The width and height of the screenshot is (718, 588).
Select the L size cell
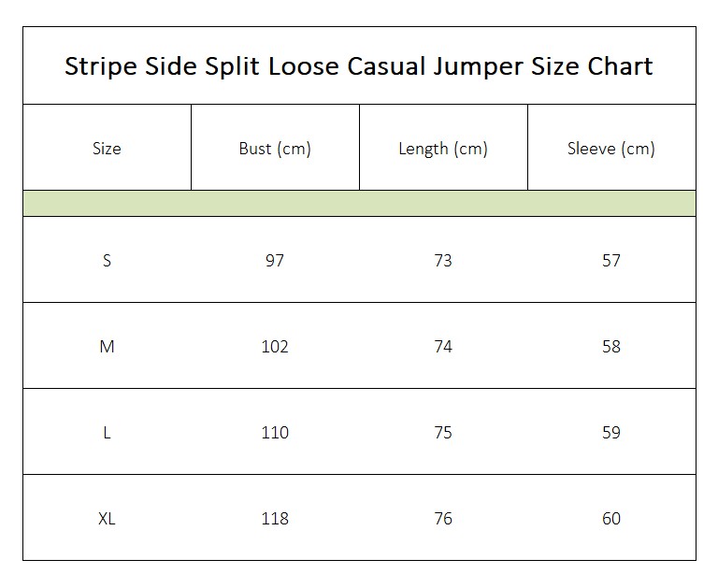107,432
